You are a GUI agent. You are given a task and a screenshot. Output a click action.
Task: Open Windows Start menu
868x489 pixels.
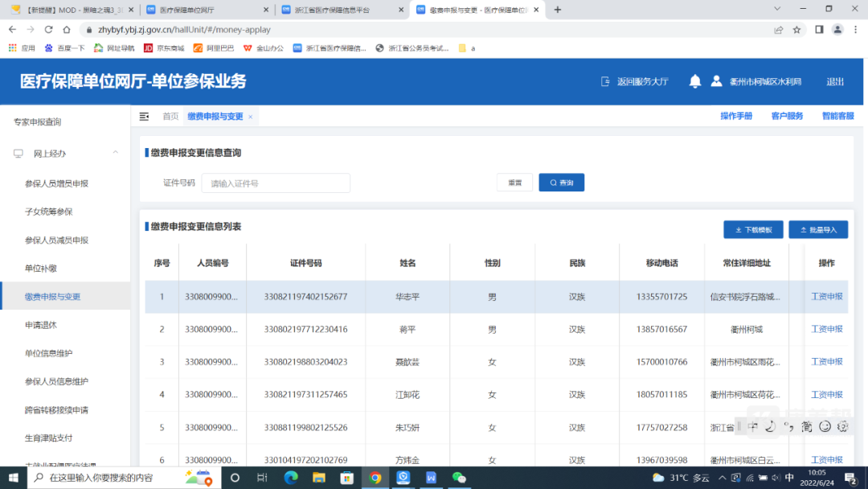pos(14,478)
